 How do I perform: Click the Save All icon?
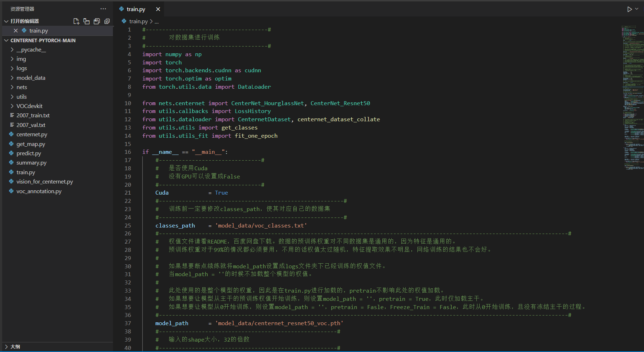pos(96,21)
